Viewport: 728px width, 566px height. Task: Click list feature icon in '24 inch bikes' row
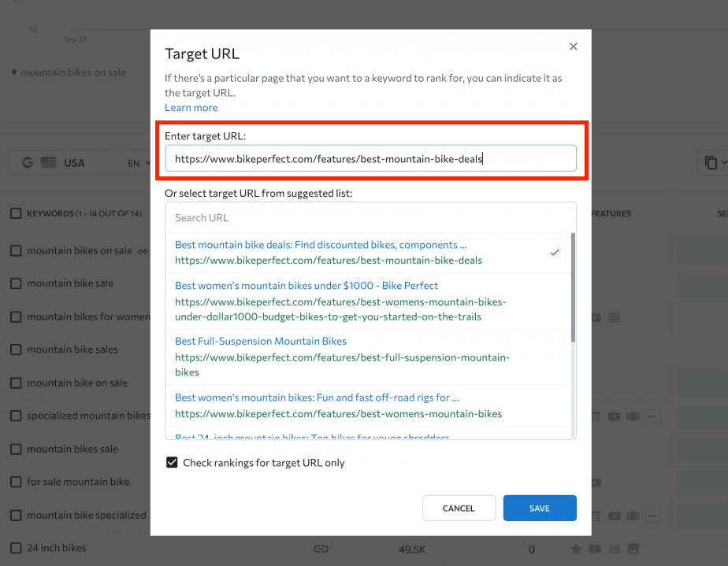615,549
